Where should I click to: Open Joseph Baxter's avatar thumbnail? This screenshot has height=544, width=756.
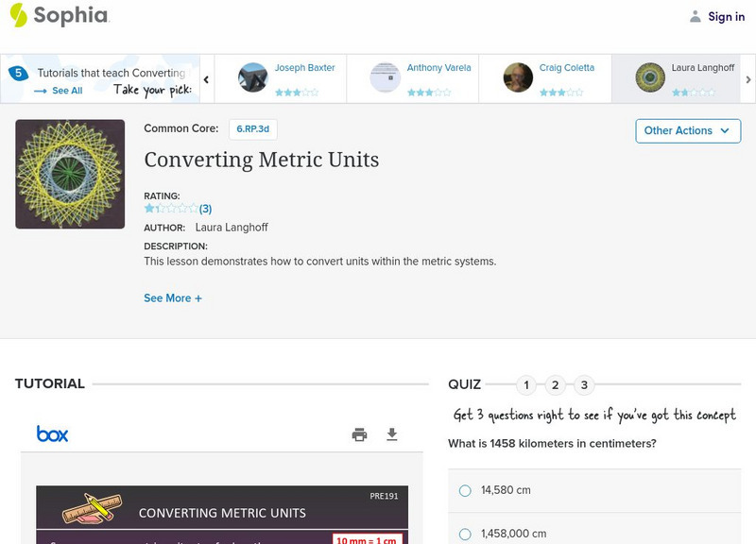click(x=252, y=77)
